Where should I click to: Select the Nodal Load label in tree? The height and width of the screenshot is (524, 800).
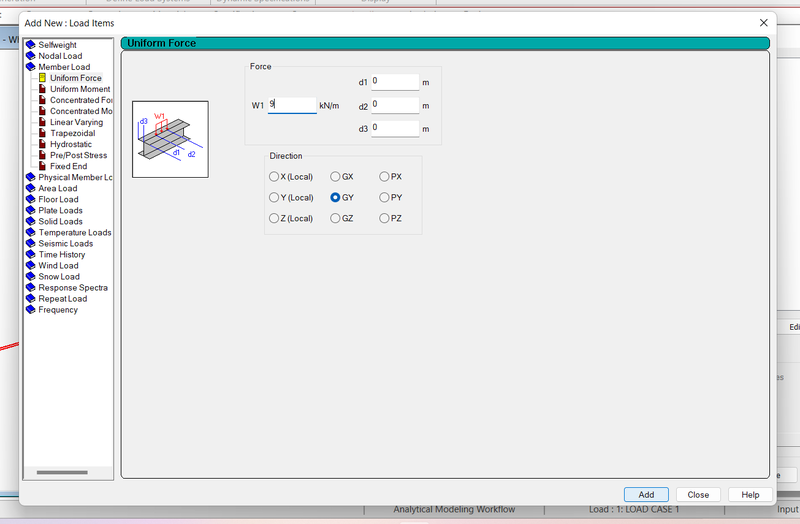[60, 56]
